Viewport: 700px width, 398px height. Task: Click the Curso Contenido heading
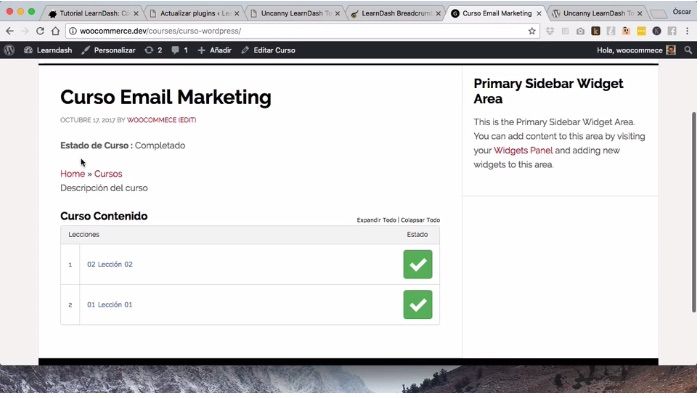104,216
